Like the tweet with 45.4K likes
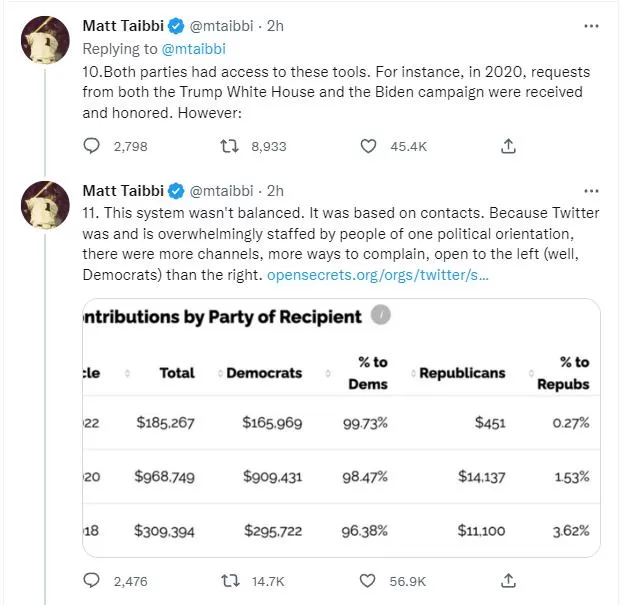The image size is (623, 605). tap(368, 146)
